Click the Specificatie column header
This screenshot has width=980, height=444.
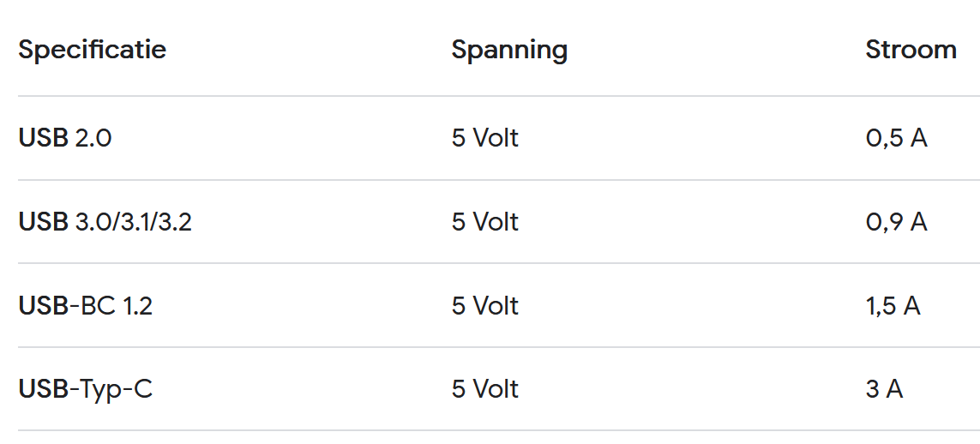(92, 50)
